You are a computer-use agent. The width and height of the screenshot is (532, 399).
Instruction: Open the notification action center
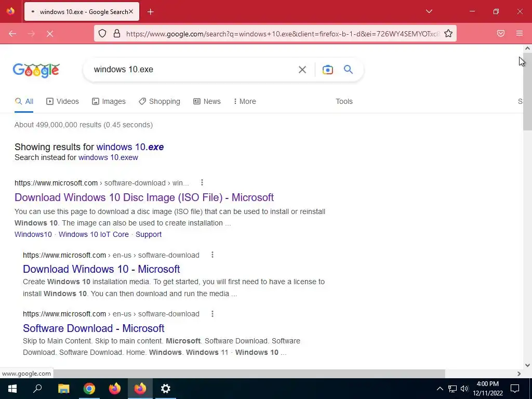click(515, 389)
